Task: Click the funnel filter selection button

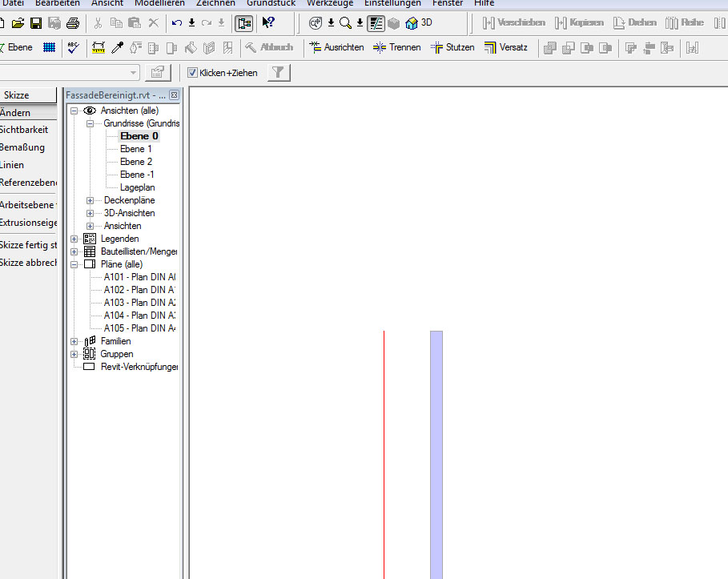Action: pyautogui.click(x=279, y=72)
